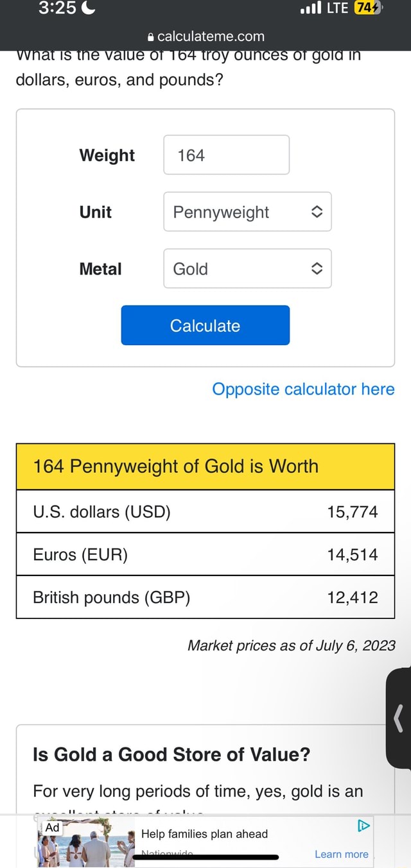The height and width of the screenshot is (868, 411).
Task: Click the yellow results header bar
Action: click(x=205, y=466)
